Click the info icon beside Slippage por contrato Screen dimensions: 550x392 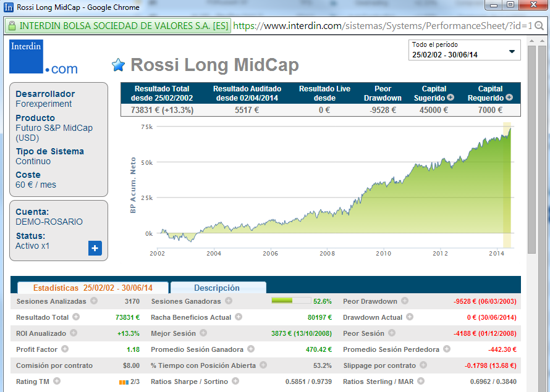pos(423,365)
